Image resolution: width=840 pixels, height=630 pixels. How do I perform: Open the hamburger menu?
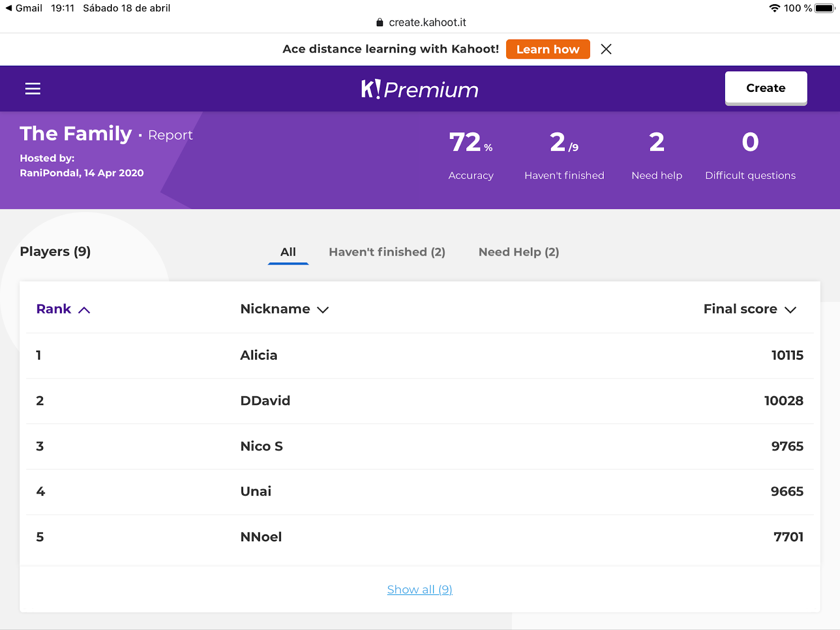pyautogui.click(x=33, y=89)
